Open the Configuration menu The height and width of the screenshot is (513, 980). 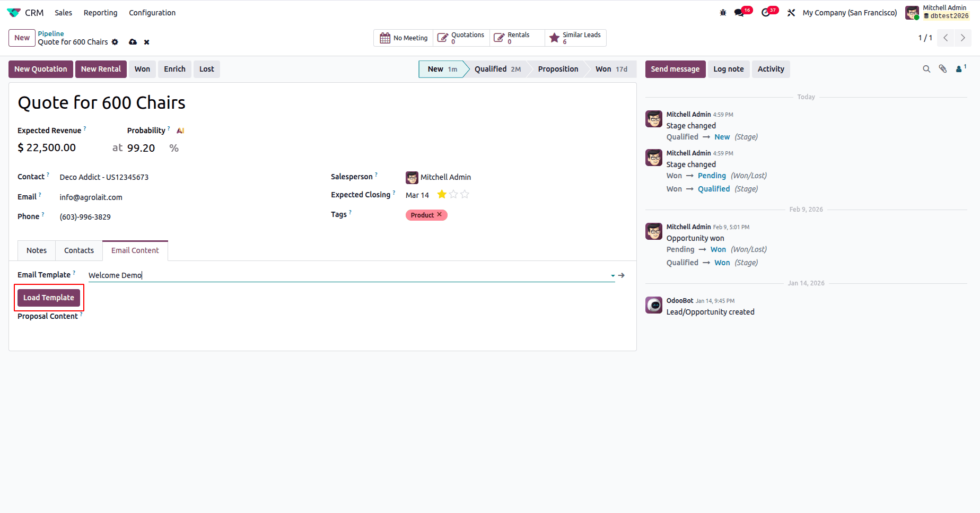[152, 12]
